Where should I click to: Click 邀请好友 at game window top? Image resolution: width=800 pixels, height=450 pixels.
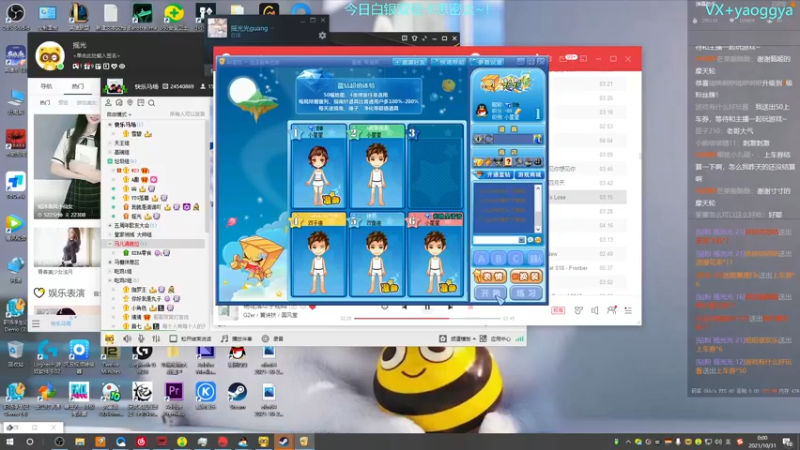[x=410, y=62]
